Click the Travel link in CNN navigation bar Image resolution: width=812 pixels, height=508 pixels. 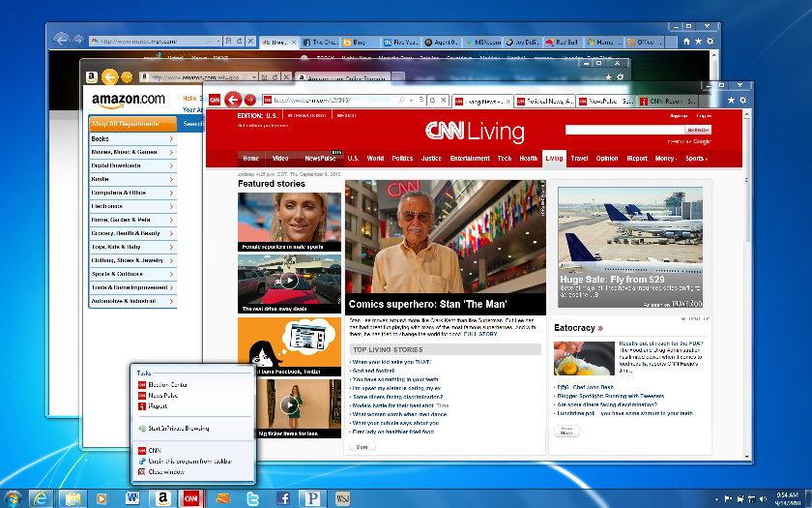tap(579, 158)
